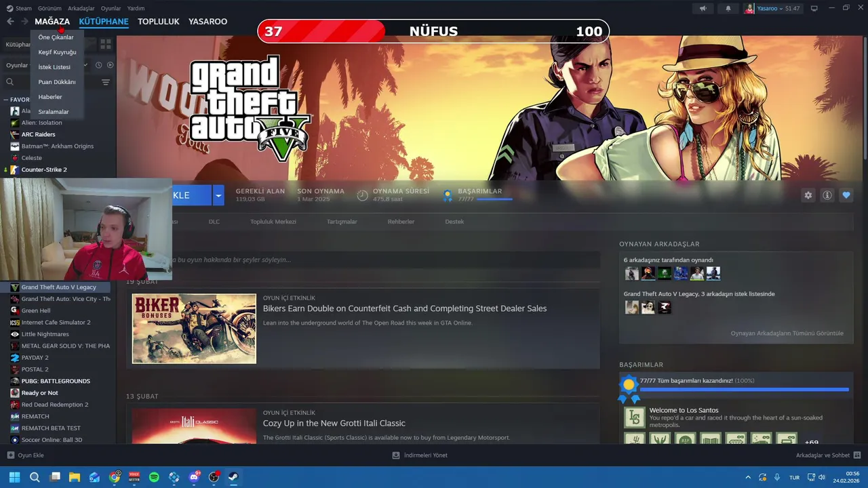This screenshot has height=488, width=868.
Task: Choose Keşif Kuyruğu menu entry
Action: pos(57,52)
